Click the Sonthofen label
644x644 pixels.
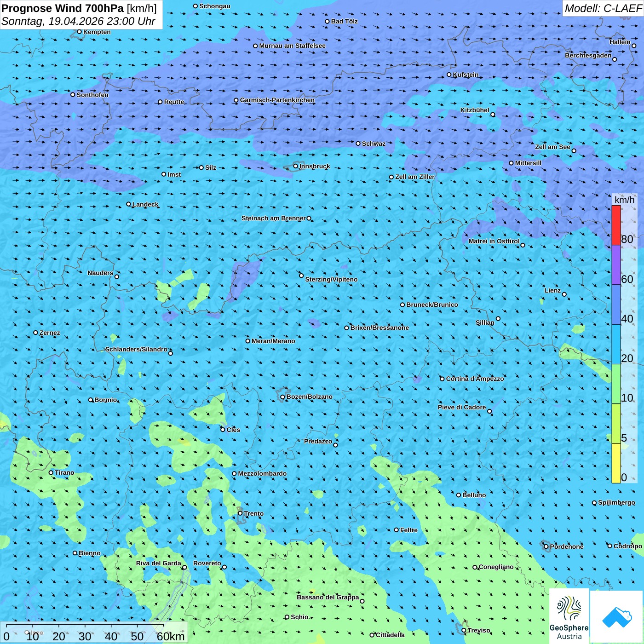(x=92, y=95)
